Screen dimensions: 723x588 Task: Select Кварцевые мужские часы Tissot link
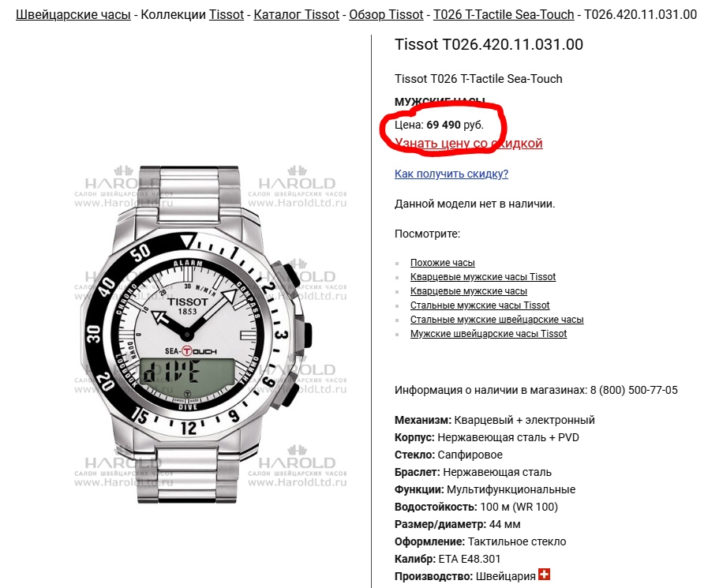483,277
